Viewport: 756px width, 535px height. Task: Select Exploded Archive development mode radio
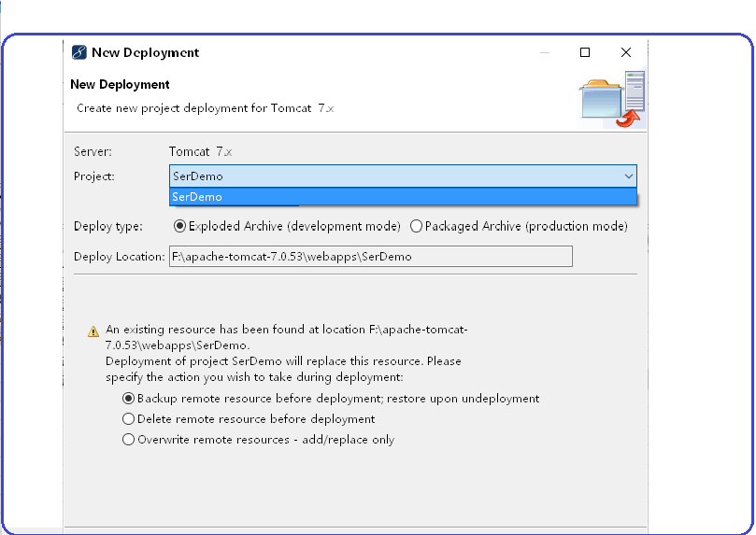click(287, 226)
